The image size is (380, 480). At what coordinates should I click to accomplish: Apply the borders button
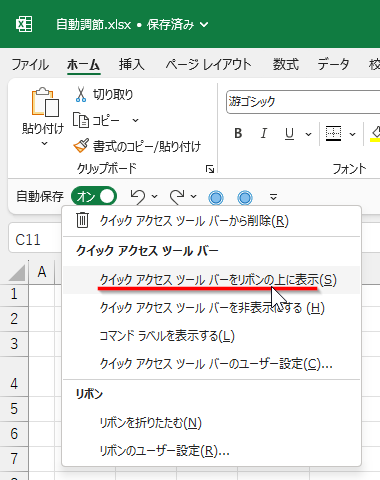point(333,134)
